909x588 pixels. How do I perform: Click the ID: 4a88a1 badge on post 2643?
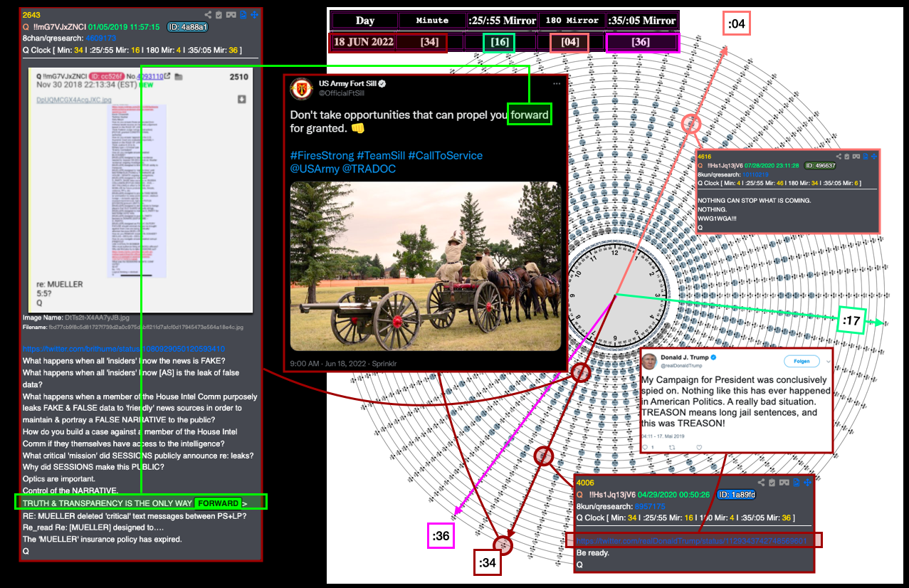187,27
